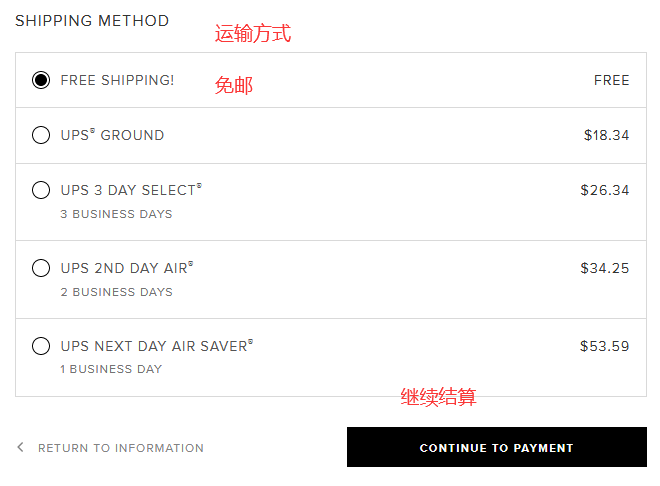This screenshot has height=486, width=660.
Task: Go back via Return to Information link
Action: point(121,448)
